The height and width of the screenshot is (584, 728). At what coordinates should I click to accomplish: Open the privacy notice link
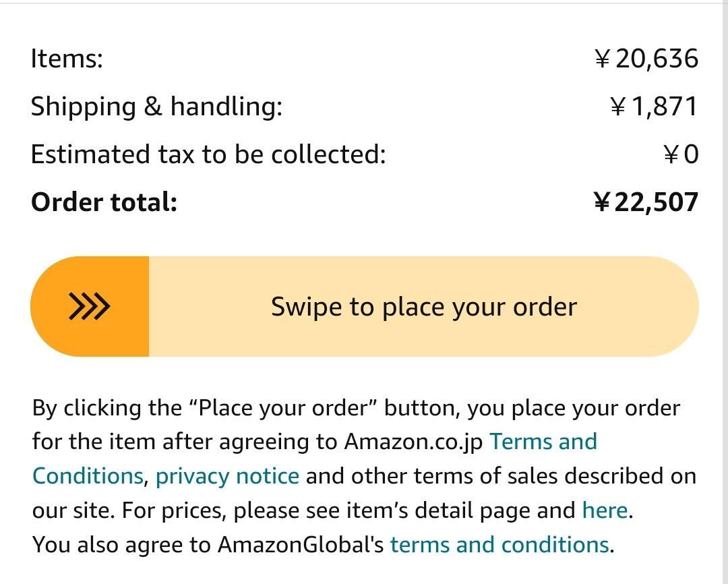click(x=227, y=476)
